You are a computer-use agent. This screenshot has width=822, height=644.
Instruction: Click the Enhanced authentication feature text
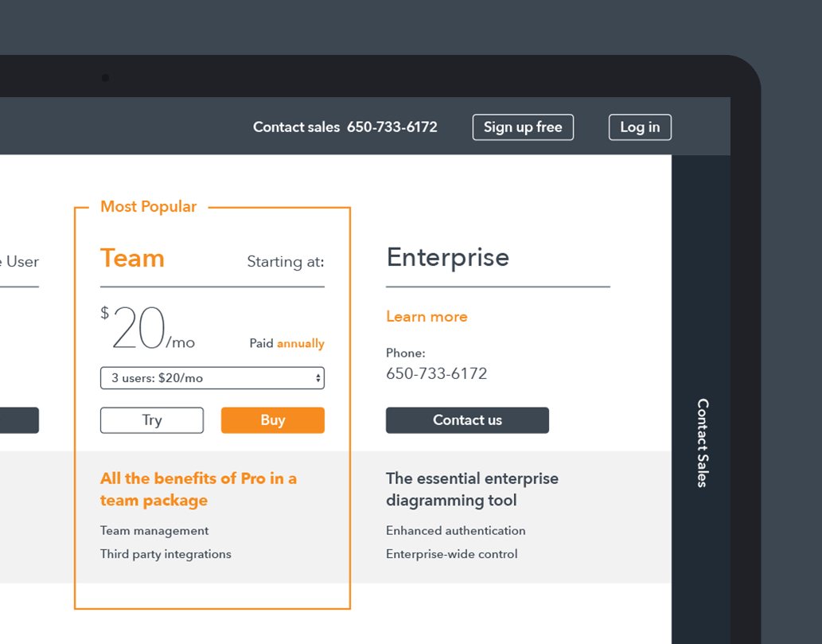point(455,531)
